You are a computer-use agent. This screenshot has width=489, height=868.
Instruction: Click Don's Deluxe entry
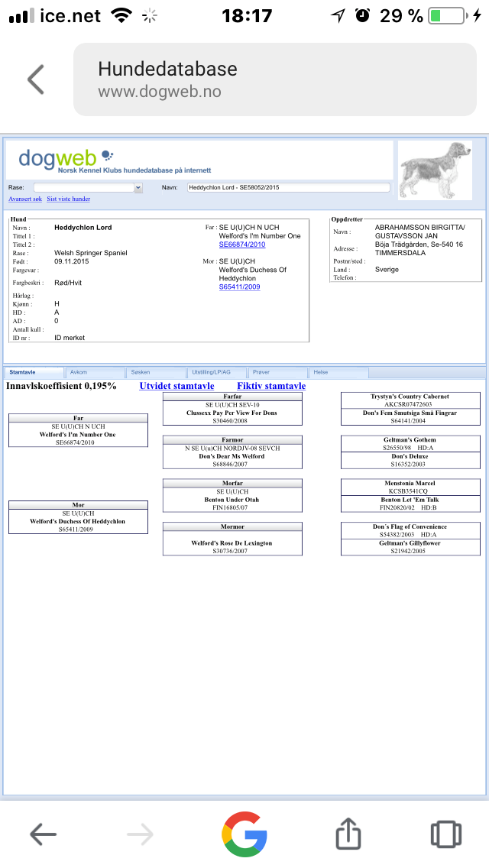(410, 461)
